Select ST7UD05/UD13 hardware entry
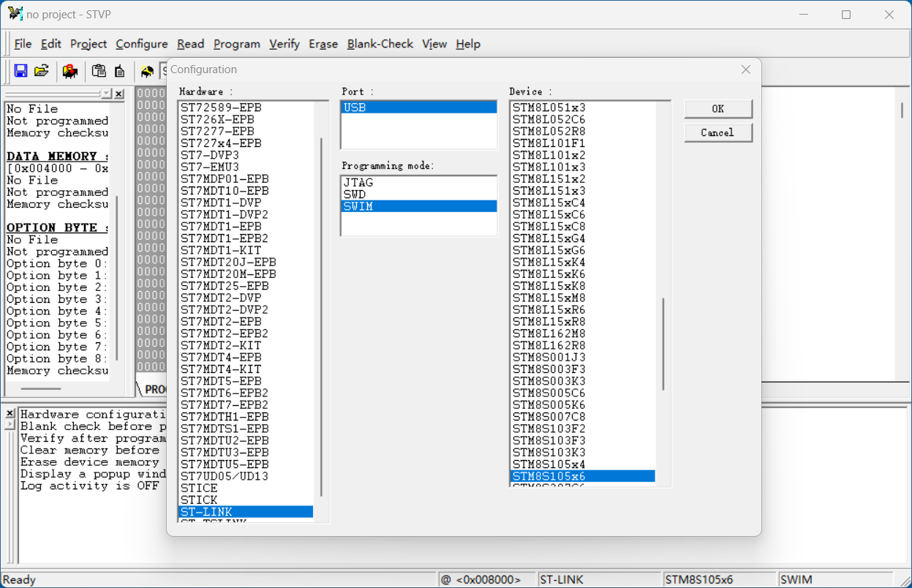This screenshot has height=588, width=912. 246,476
